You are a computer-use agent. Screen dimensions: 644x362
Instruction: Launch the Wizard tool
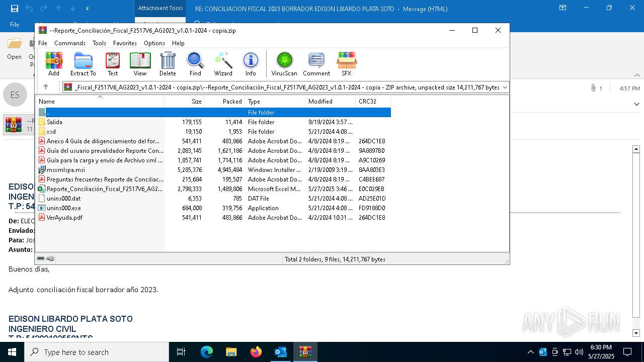click(x=223, y=64)
